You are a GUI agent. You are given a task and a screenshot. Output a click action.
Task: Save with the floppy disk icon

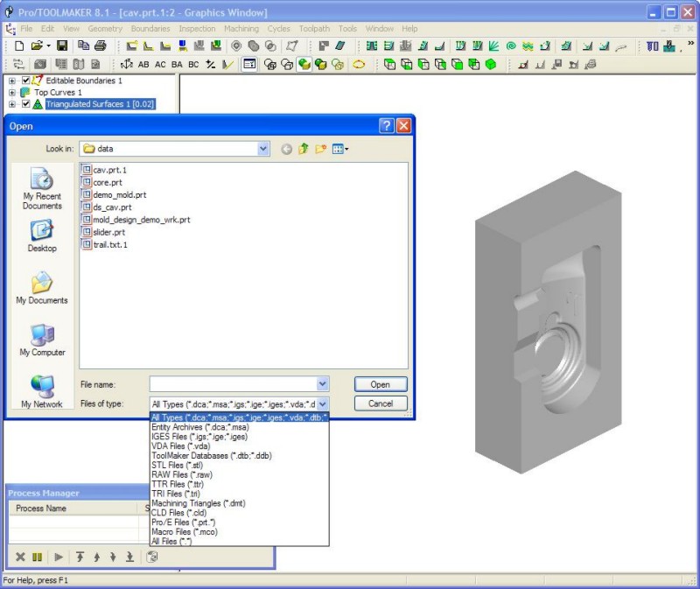click(x=62, y=46)
